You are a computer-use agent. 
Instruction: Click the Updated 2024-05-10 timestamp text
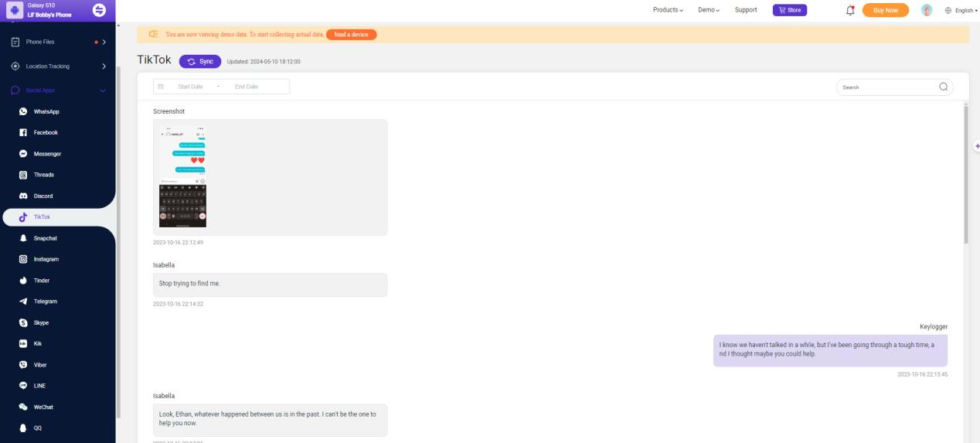click(264, 61)
